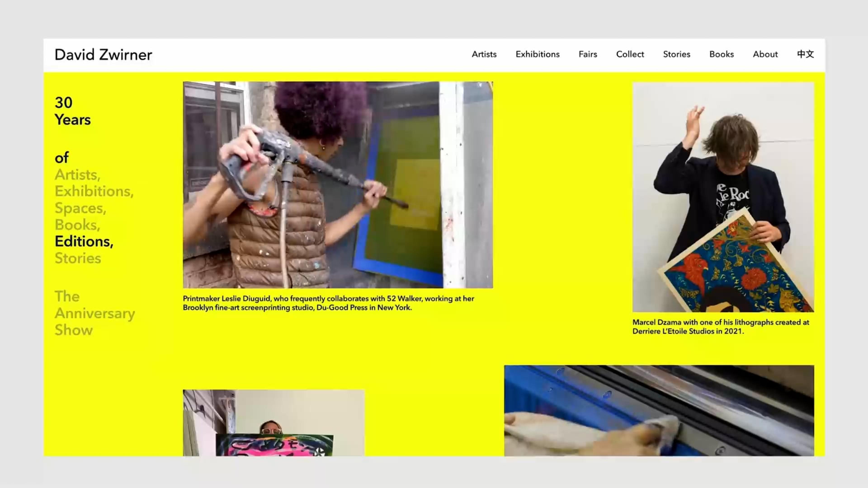
Task: Open the Marcel Dzama lithograph photo
Action: pos(723,197)
